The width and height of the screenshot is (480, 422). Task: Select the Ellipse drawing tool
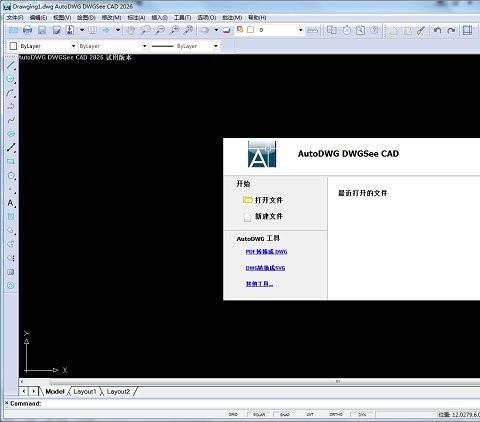pos(11,134)
